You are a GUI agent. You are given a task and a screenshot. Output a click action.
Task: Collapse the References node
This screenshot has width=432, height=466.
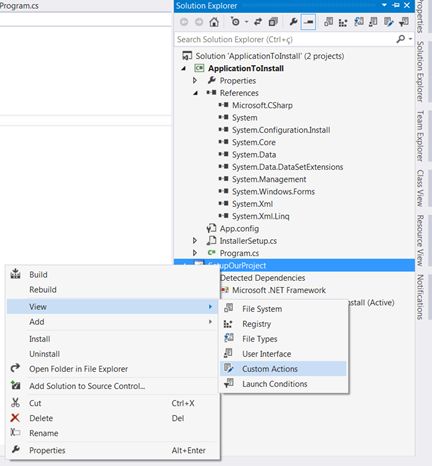pos(196,93)
